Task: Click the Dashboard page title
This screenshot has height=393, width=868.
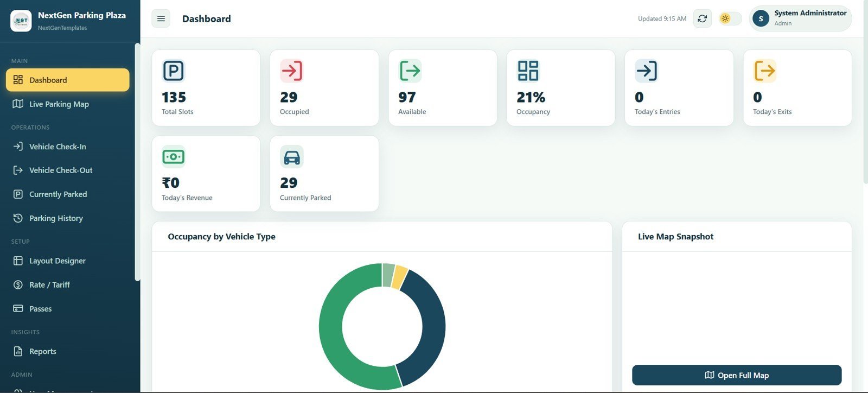Action: 207,18
